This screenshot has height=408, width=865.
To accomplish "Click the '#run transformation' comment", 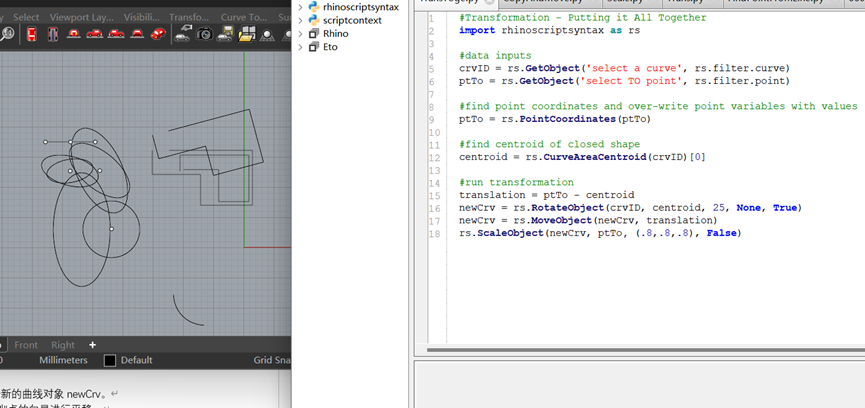I will coord(516,182).
